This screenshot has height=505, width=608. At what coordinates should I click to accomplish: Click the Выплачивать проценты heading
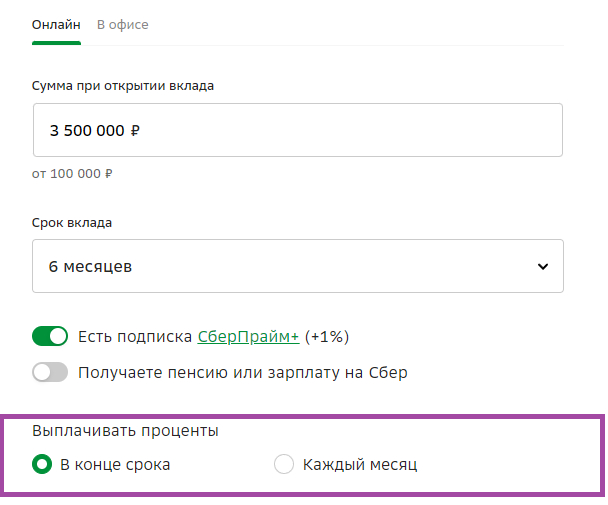click(126, 431)
